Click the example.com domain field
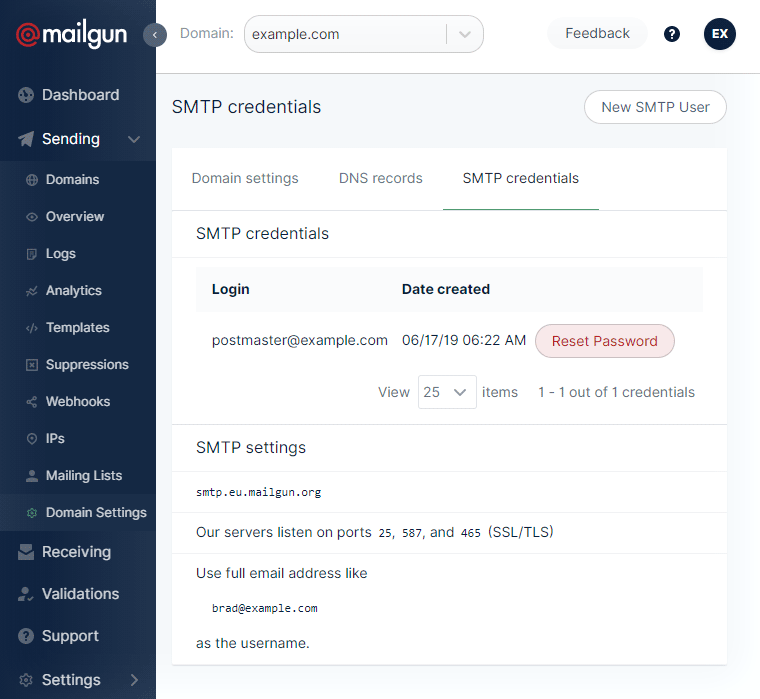Image resolution: width=760 pixels, height=699 pixels. click(x=364, y=34)
